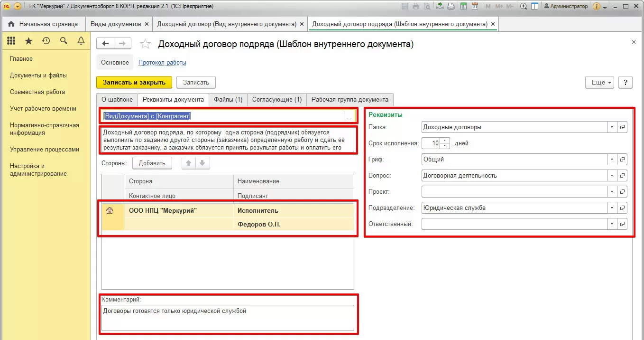
Task: Click the house icon in ООО НПЦ Меркурий row
Action: [x=109, y=210]
